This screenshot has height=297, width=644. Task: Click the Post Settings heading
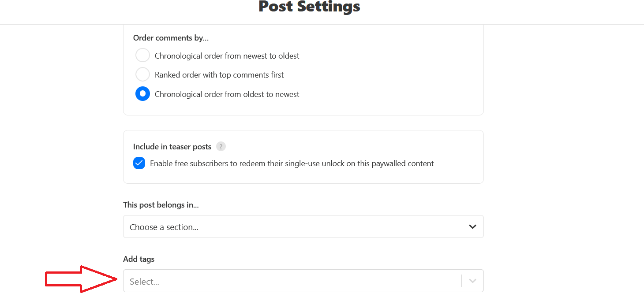click(x=309, y=7)
